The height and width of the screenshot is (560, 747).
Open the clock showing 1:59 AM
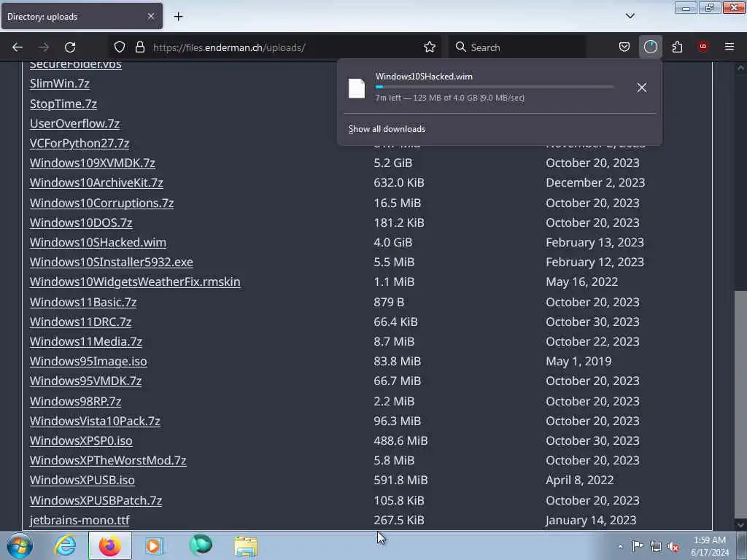coord(710,546)
